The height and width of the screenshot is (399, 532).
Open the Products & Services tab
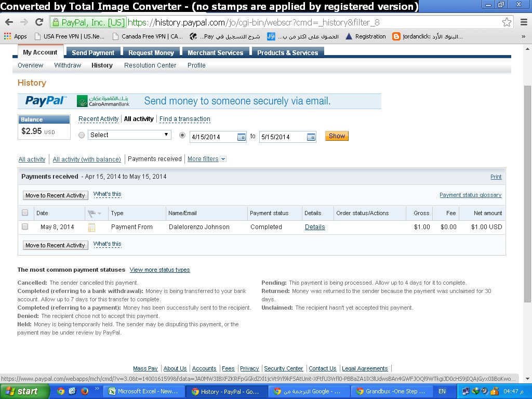(x=287, y=52)
